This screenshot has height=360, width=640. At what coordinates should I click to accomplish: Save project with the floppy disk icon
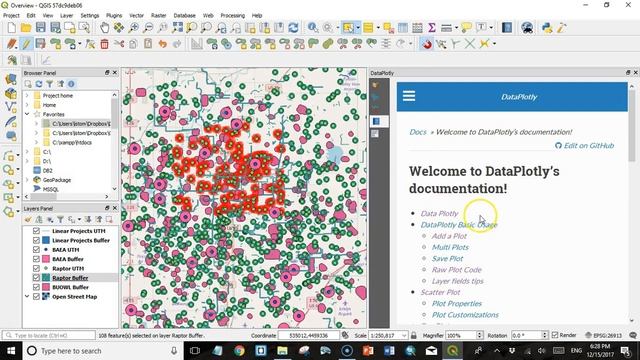[40, 28]
